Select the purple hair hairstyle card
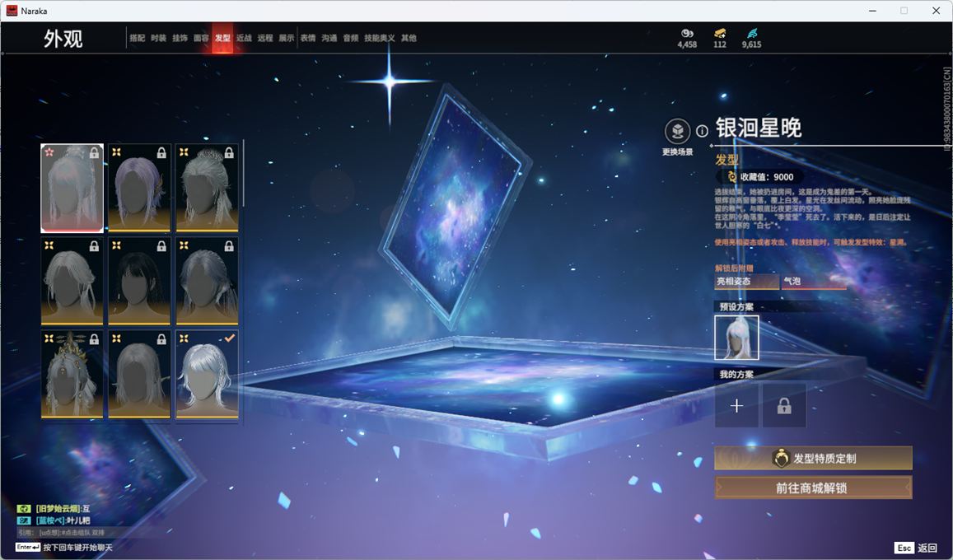The image size is (953, 560). pyautogui.click(x=139, y=189)
